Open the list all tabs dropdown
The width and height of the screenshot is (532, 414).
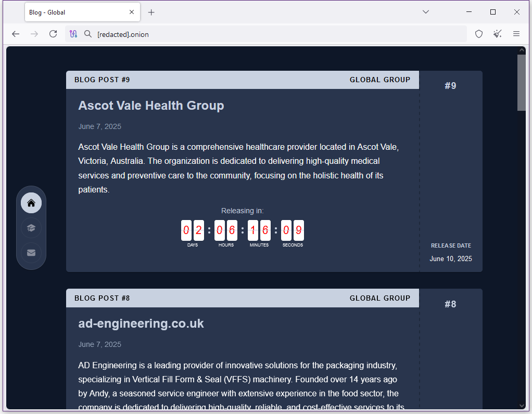[426, 12]
